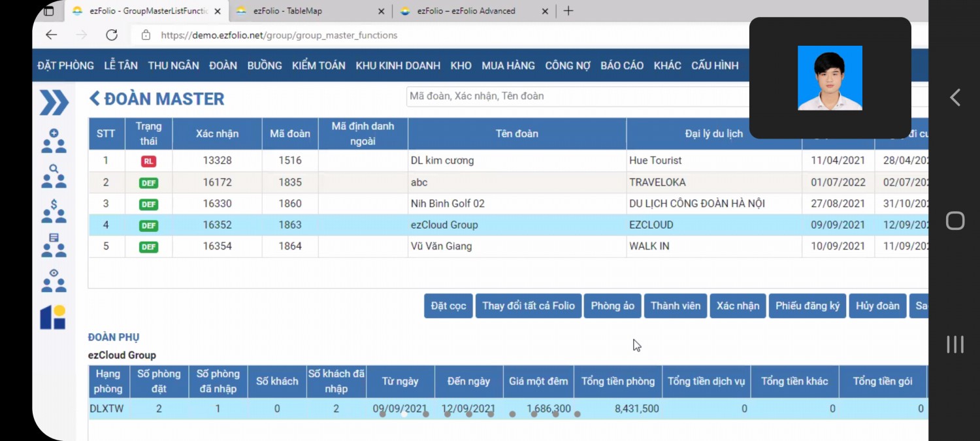Expand the sidebar with double-chevron icon

click(x=54, y=103)
